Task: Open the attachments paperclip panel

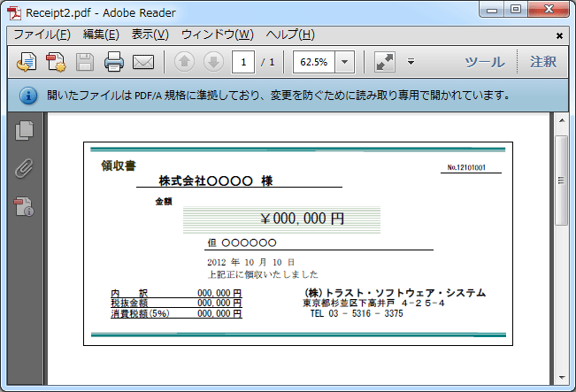Action: pyautogui.click(x=25, y=168)
